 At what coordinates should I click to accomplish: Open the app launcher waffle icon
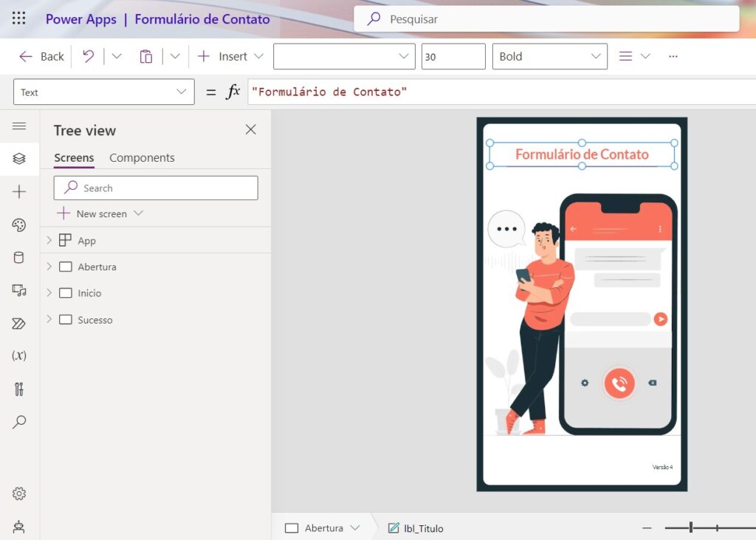tap(18, 19)
